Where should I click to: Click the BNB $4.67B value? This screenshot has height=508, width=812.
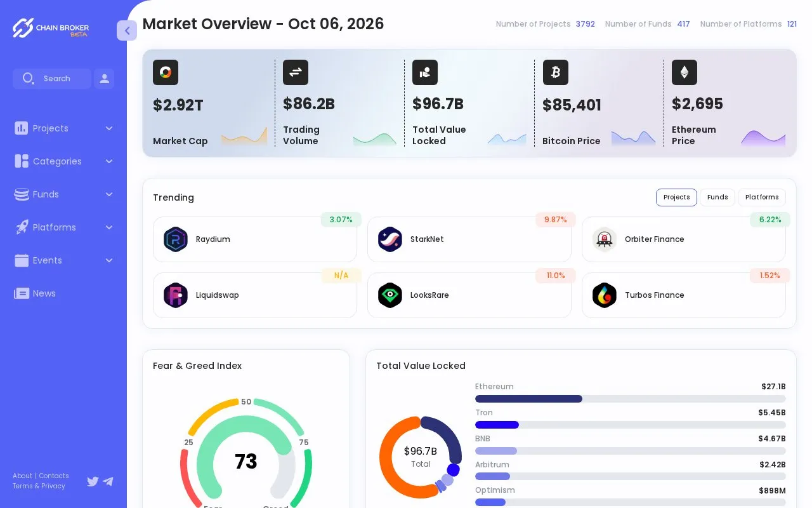click(772, 438)
